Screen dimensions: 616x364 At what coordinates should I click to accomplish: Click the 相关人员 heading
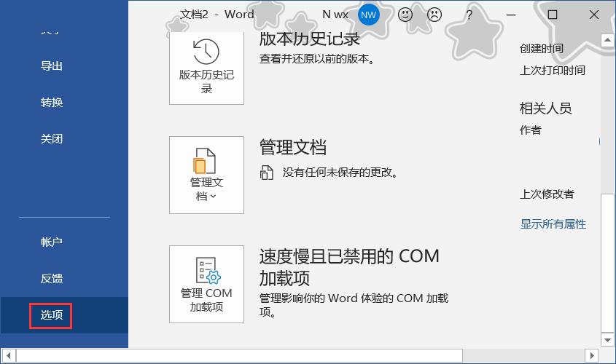(546, 108)
